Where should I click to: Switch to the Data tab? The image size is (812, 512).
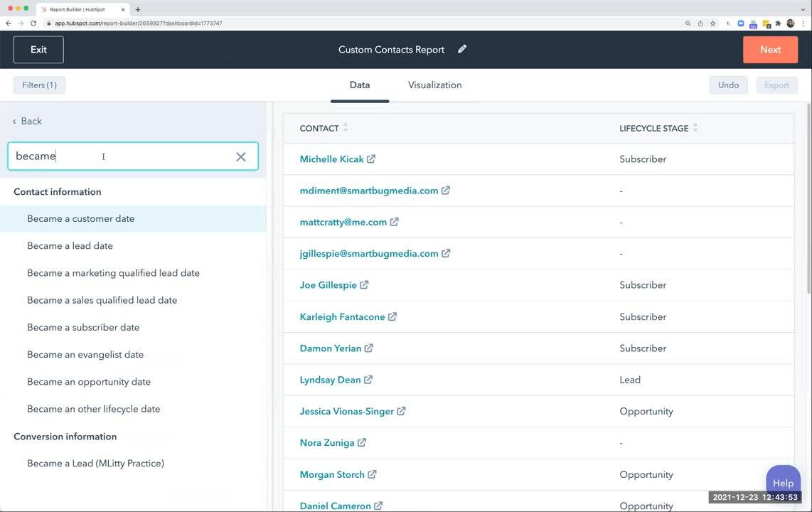(359, 85)
